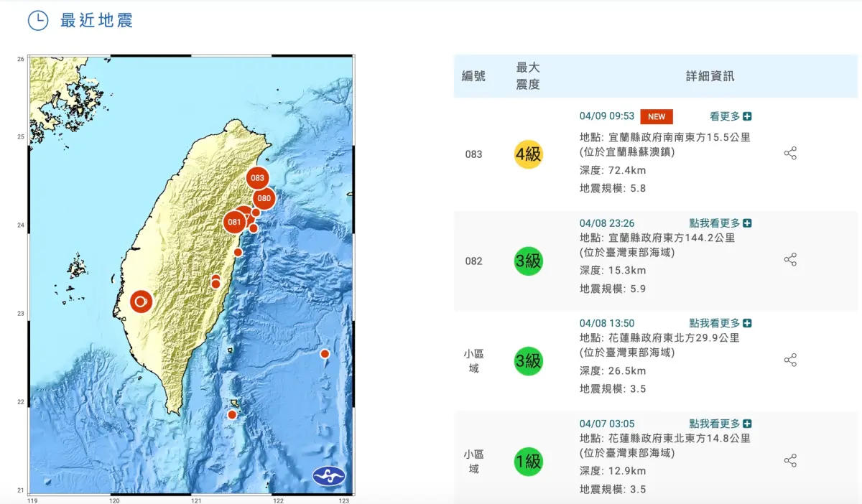
Task: Click the large red epicenter circle in southwest Taiwan
Action: point(140,301)
